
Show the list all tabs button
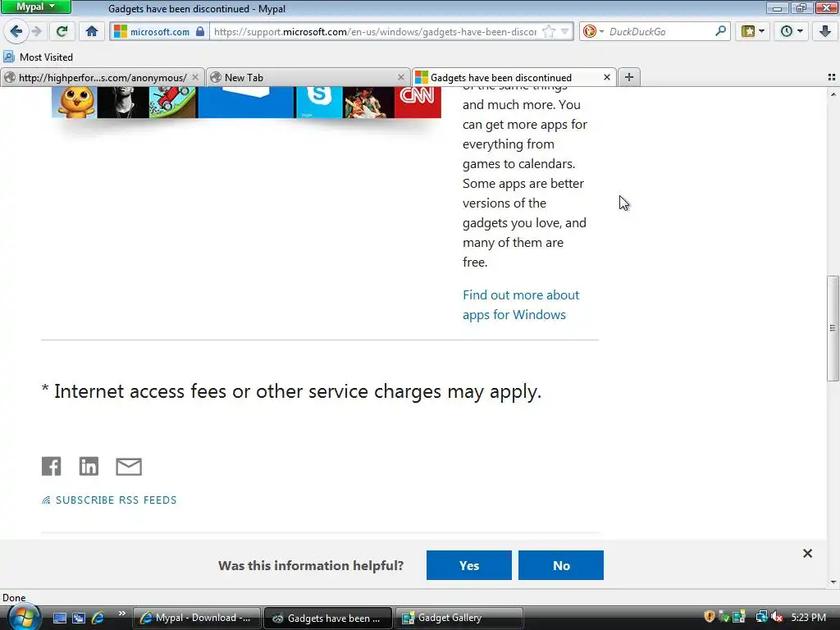tap(832, 77)
